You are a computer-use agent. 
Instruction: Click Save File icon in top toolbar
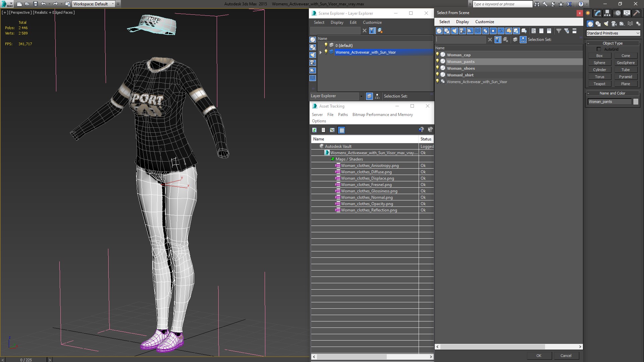coord(36,4)
